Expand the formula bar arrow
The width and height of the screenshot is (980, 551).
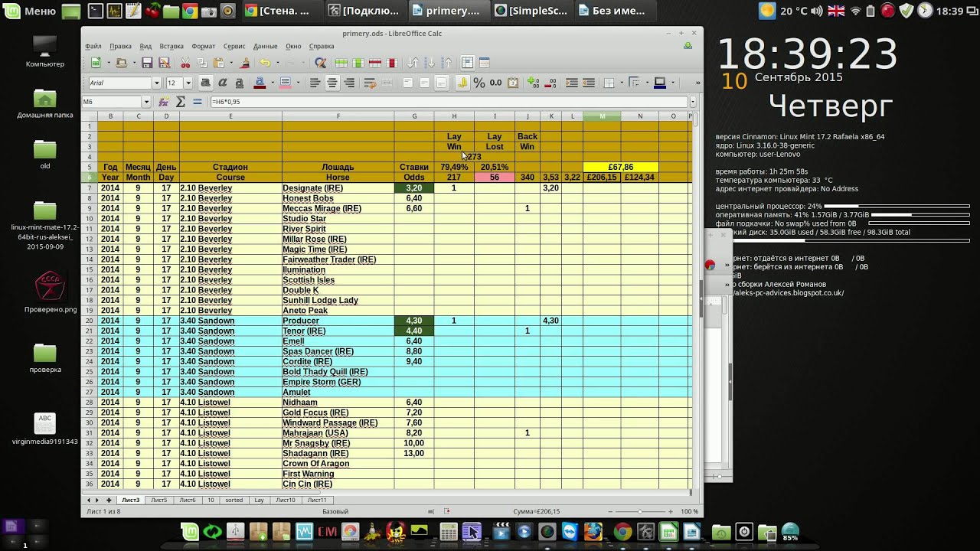[693, 102]
